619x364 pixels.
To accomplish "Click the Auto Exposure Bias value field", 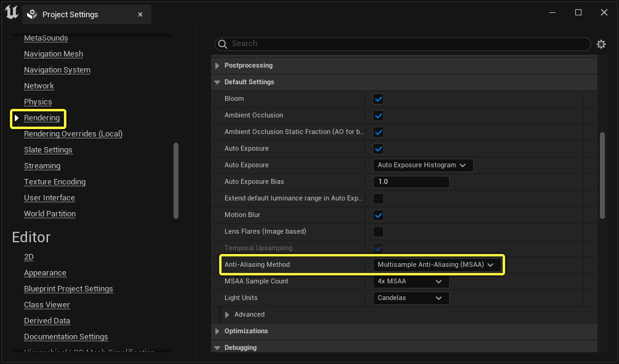I will tap(410, 182).
